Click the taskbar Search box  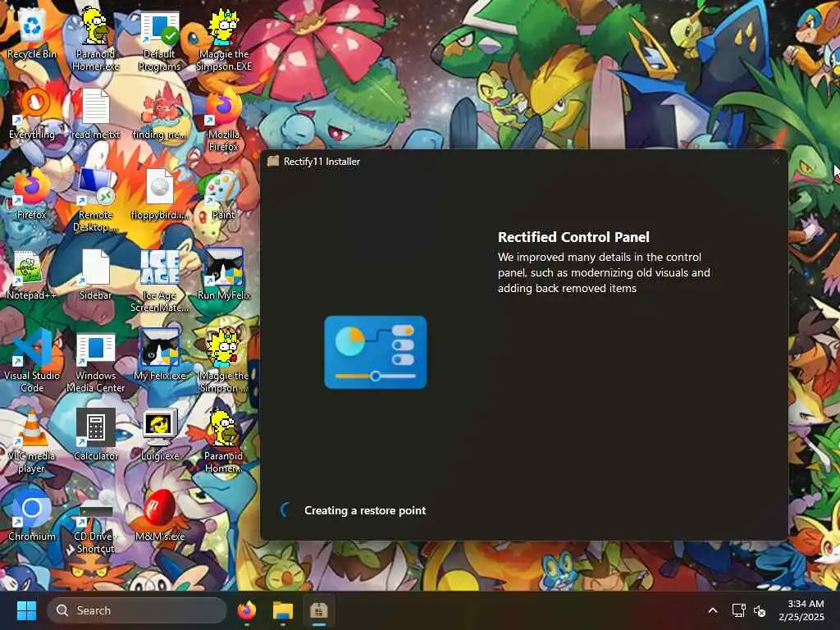click(x=137, y=610)
